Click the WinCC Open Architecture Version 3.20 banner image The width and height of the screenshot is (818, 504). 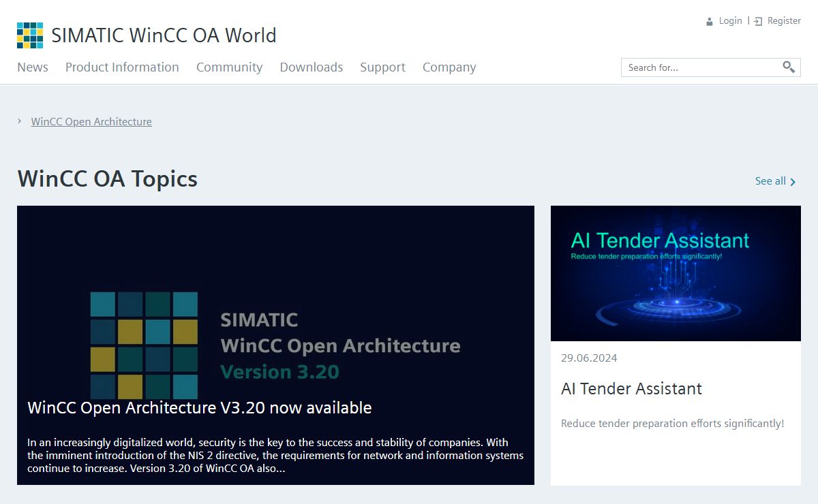275,345
